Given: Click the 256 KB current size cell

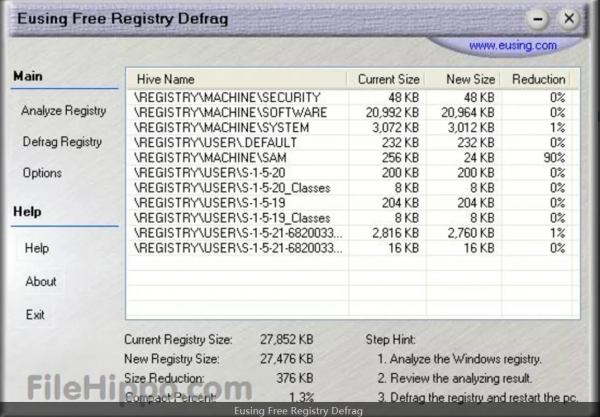Looking at the screenshot, I should [400, 158].
